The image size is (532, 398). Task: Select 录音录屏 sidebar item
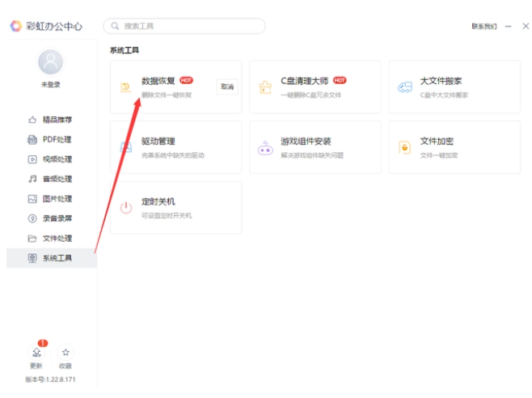(52, 218)
